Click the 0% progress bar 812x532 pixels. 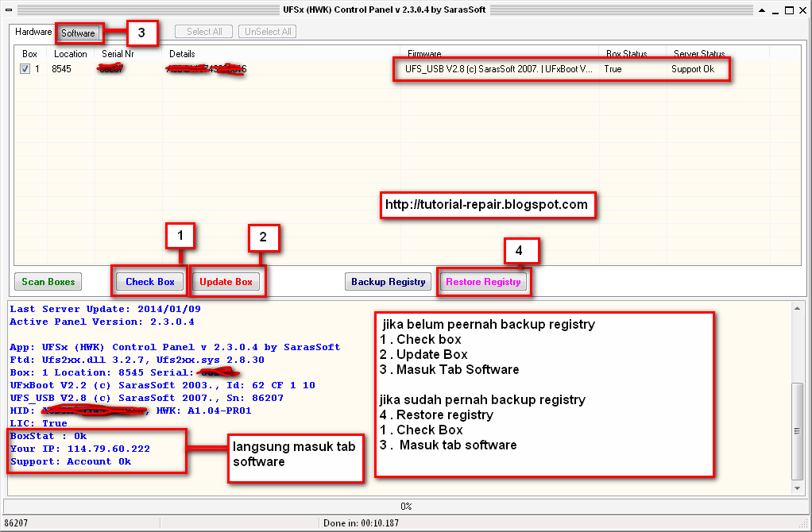tap(406, 506)
